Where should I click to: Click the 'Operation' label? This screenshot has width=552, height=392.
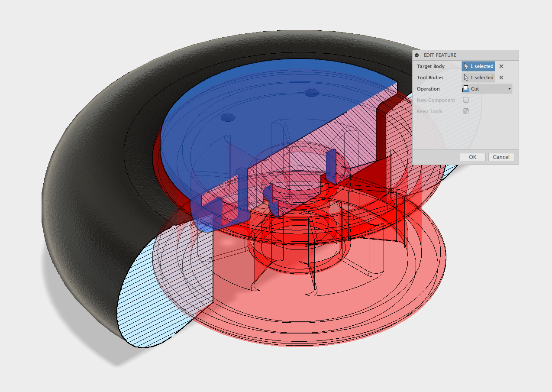[428, 89]
